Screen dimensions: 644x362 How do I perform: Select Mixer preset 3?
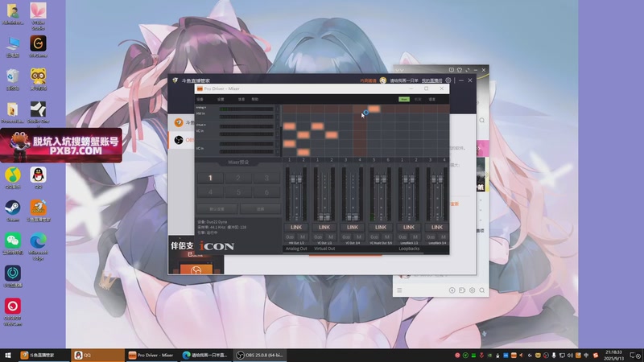(266, 178)
